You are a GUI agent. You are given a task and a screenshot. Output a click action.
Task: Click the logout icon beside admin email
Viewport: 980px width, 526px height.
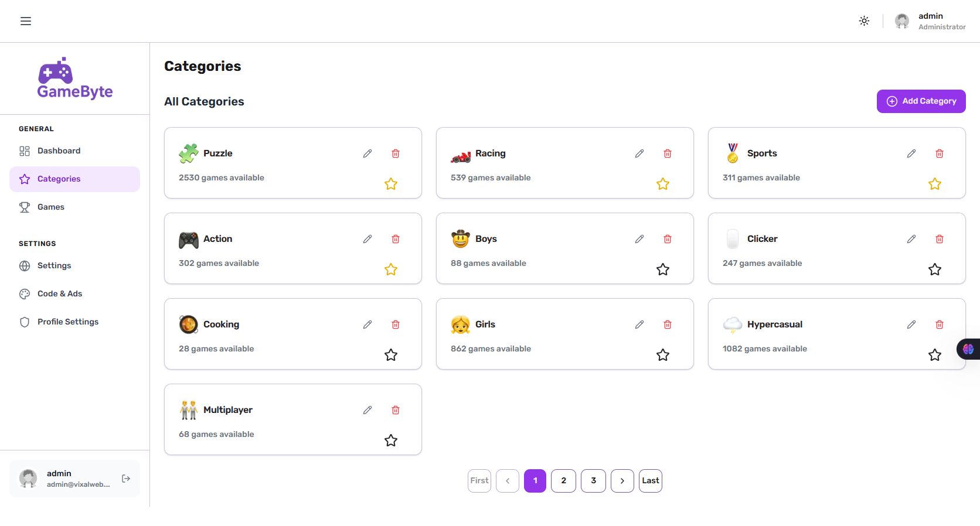click(x=126, y=479)
